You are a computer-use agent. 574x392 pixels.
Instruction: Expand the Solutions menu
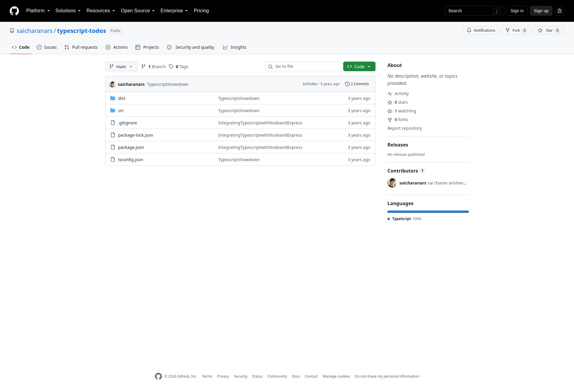(68, 11)
